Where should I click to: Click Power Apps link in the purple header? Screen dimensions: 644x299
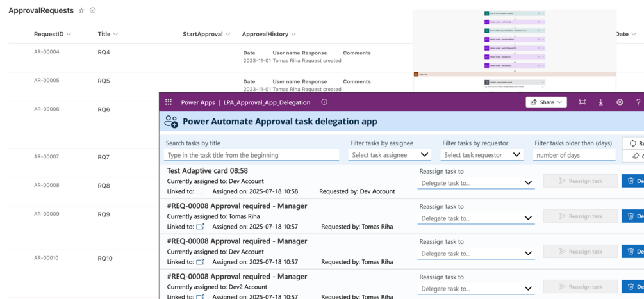(x=197, y=102)
